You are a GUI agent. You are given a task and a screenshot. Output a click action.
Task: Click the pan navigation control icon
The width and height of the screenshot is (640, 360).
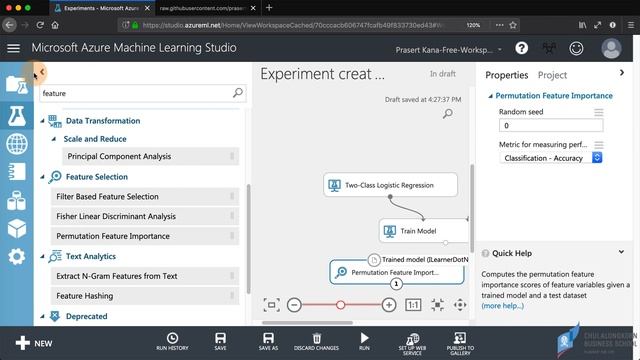click(x=460, y=305)
